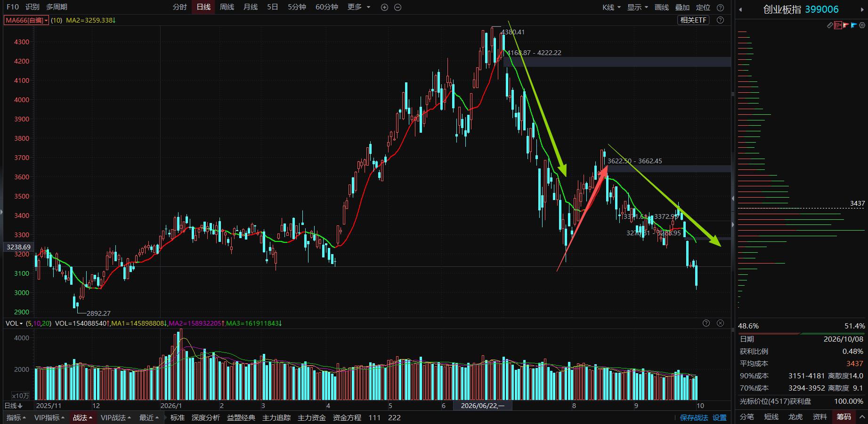Click the 画线 drawing tools button
Screen dimensions: 868x424
click(x=662, y=7)
